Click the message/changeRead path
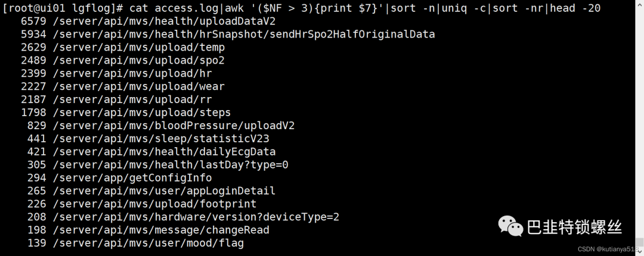This screenshot has height=256, width=644. click(x=212, y=230)
